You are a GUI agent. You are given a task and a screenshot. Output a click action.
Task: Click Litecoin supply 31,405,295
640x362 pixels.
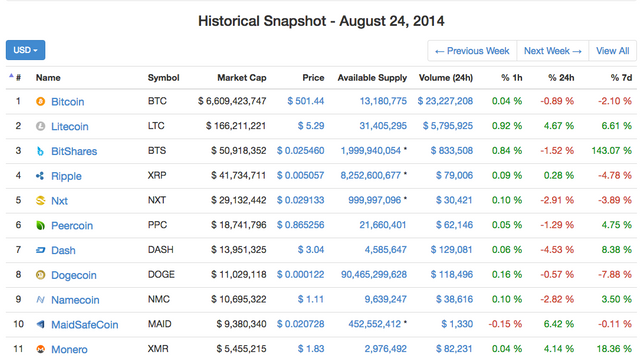coord(383,126)
